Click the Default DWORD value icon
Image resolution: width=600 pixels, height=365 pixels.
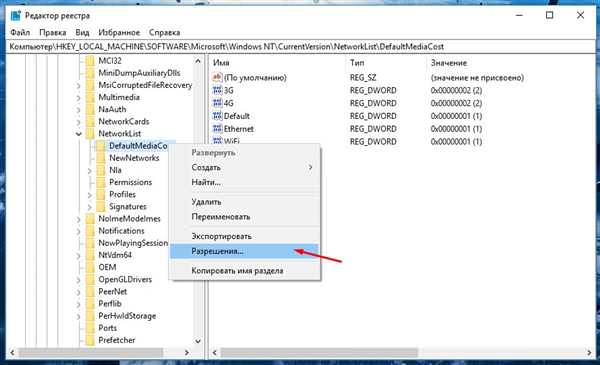click(217, 116)
